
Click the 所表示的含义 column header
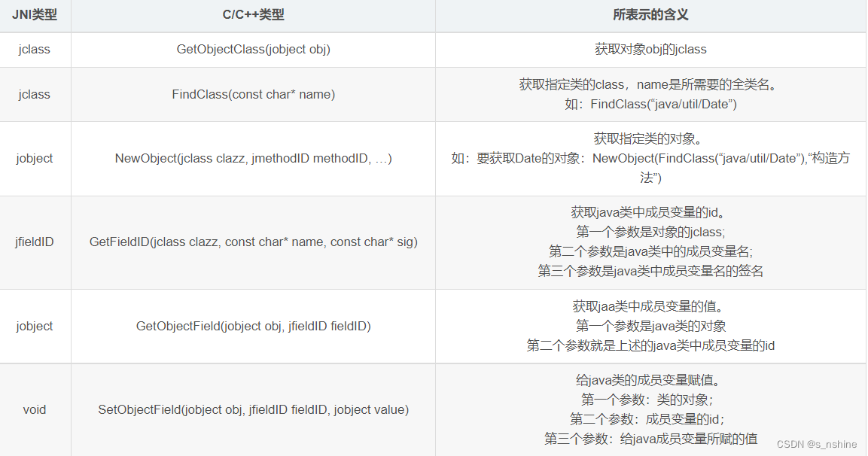tap(650, 15)
